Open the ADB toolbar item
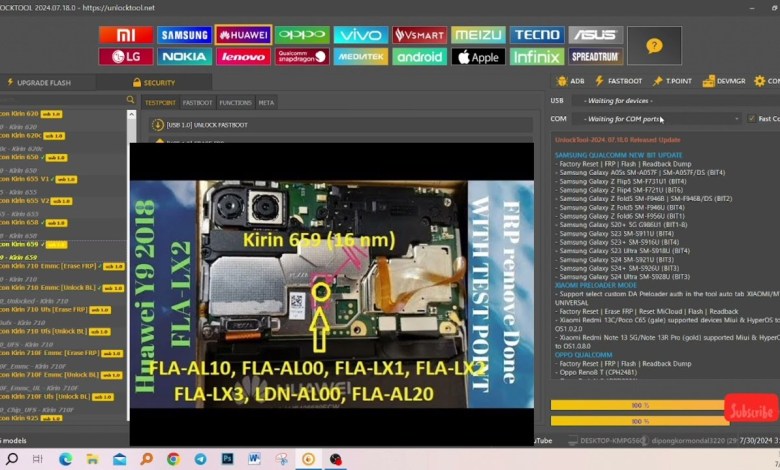 pos(572,81)
